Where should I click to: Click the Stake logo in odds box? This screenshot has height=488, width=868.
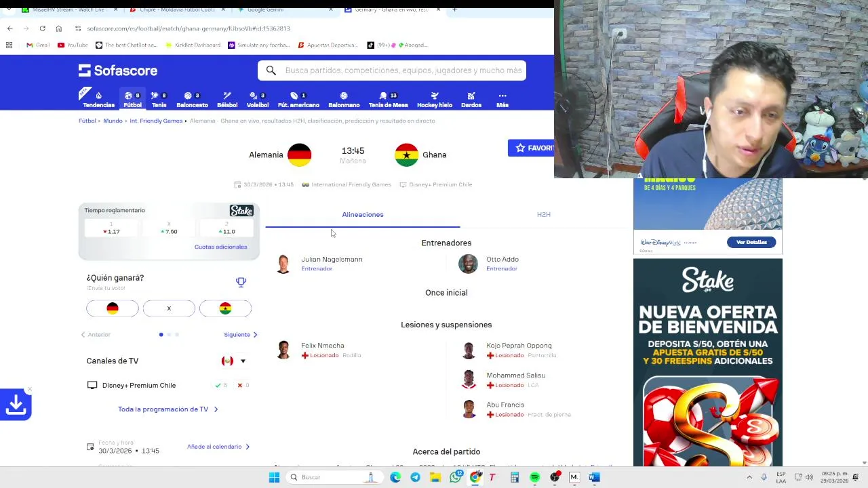tap(241, 211)
